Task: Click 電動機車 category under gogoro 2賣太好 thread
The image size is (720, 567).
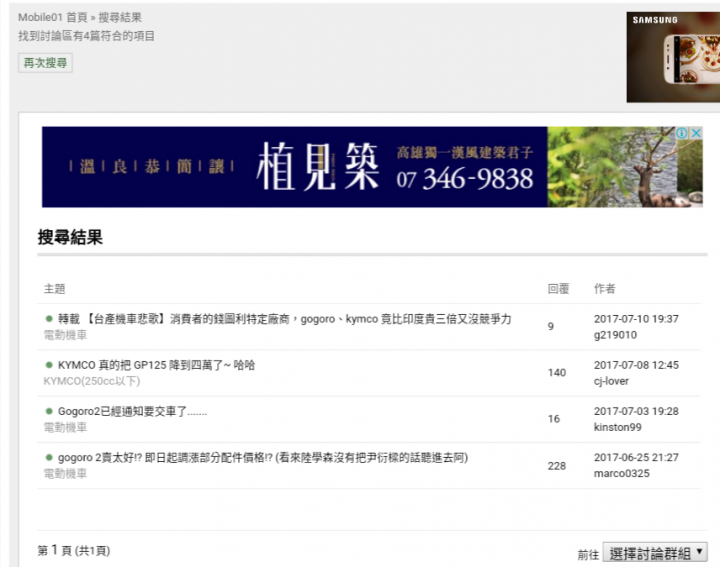Action: click(65, 474)
